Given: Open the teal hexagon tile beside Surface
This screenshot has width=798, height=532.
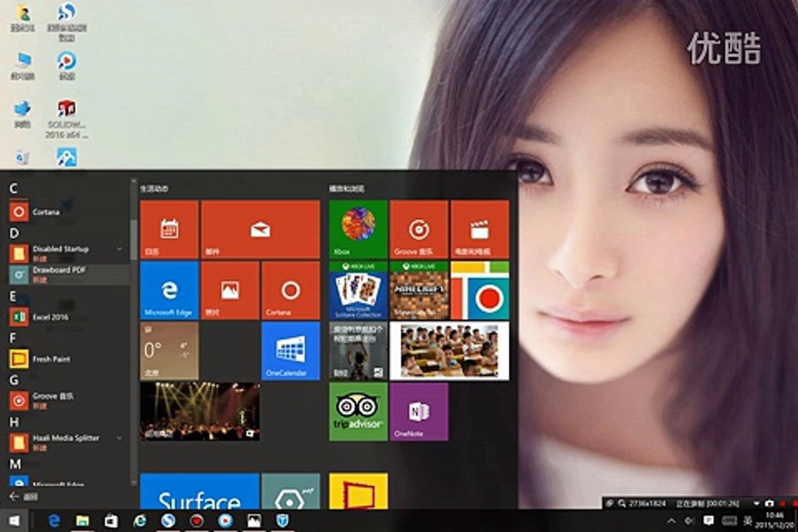Looking at the screenshot, I should click(x=290, y=491).
